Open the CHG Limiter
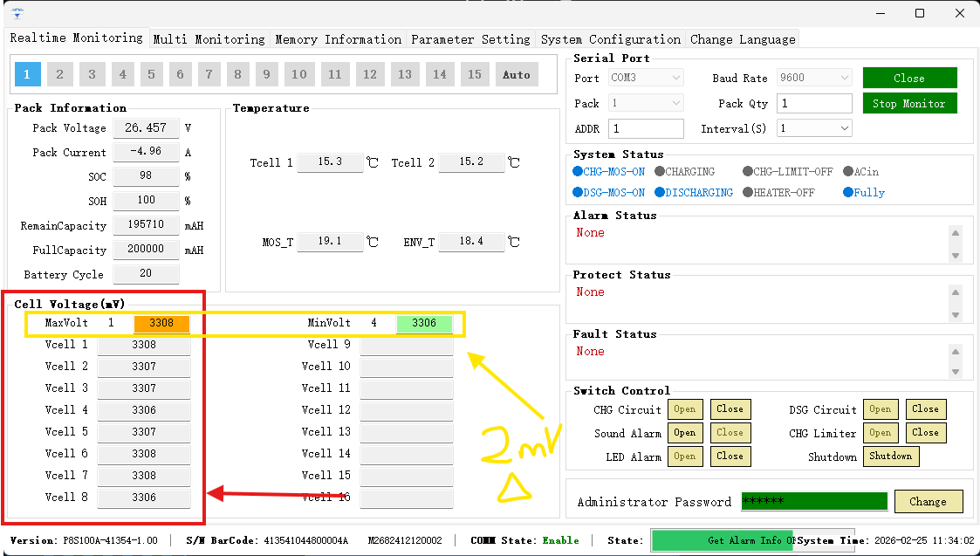 [x=881, y=433]
